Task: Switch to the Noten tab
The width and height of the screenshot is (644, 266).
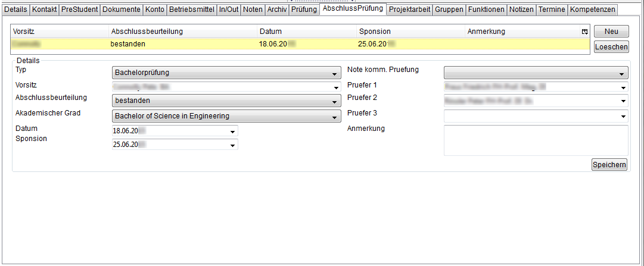Action: 253,10
